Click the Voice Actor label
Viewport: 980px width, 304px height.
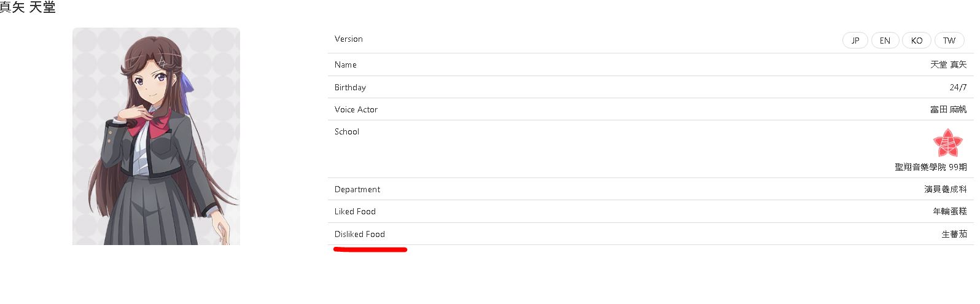pyautogui.click(x=356, y=109)
